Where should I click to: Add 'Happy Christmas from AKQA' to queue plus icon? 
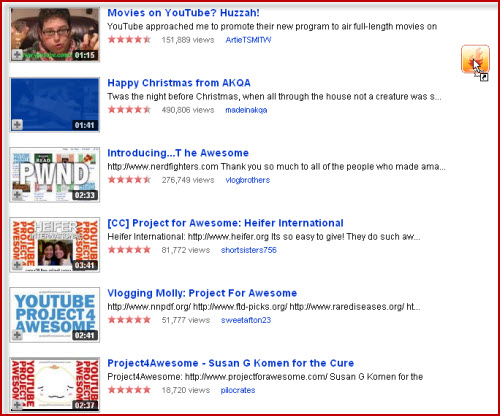point(17,125)
